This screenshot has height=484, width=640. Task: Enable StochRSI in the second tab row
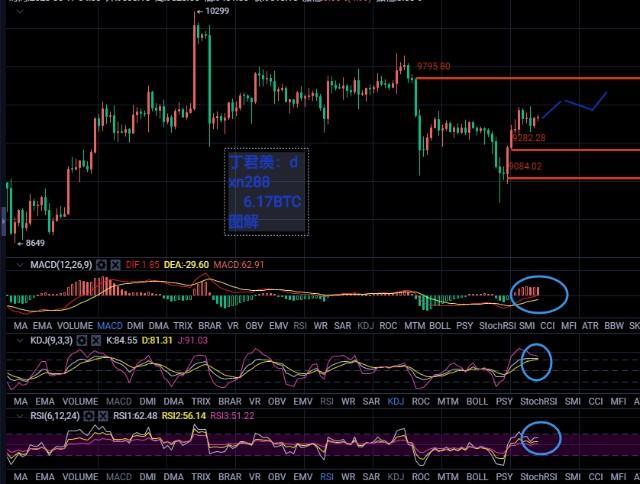(x=540, y=402)
